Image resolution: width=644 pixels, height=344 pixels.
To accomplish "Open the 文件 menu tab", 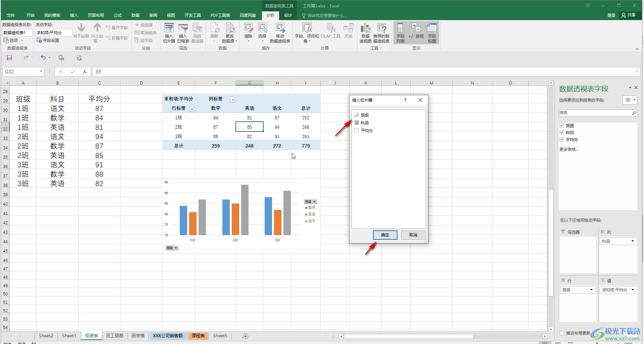I will [x=11, y=15].
